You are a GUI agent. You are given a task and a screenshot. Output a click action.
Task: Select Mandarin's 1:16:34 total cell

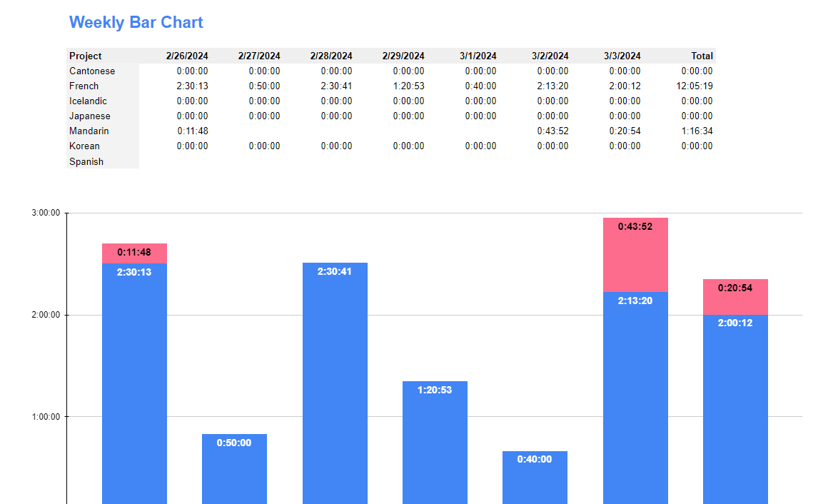[x=696, y=131]
